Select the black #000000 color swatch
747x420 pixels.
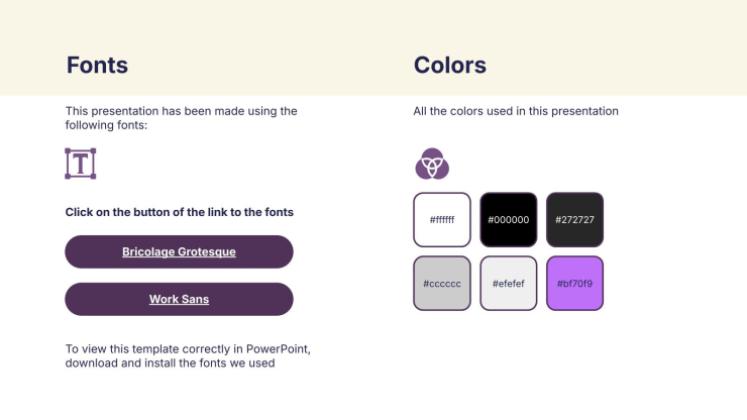pos(508,219)
